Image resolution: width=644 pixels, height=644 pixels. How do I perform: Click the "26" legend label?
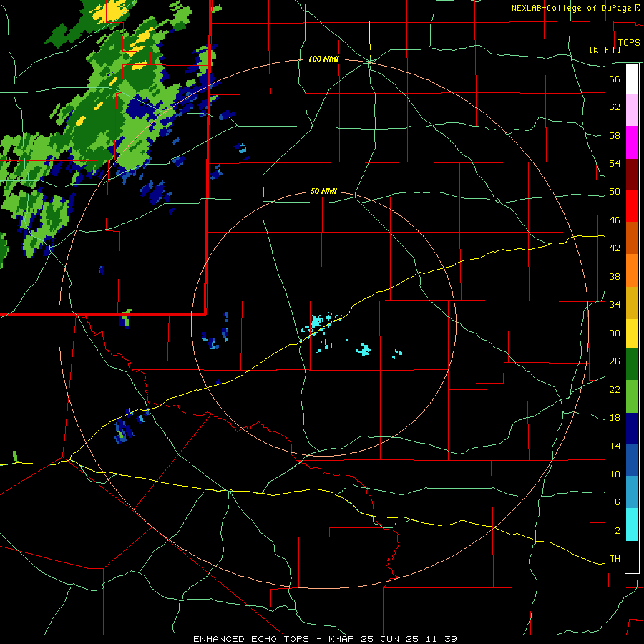click(x=615, y=361)
